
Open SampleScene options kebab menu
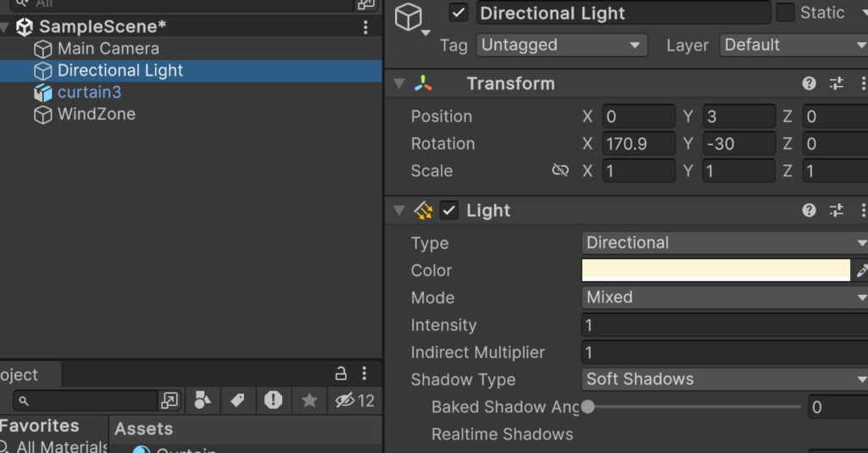pyautogui.click(x=365, y=27)
